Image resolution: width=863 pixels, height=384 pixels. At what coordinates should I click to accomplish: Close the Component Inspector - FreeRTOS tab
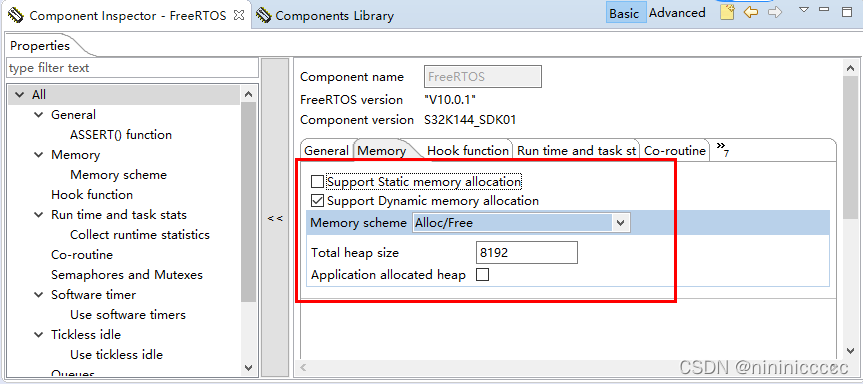click(239, 15)
